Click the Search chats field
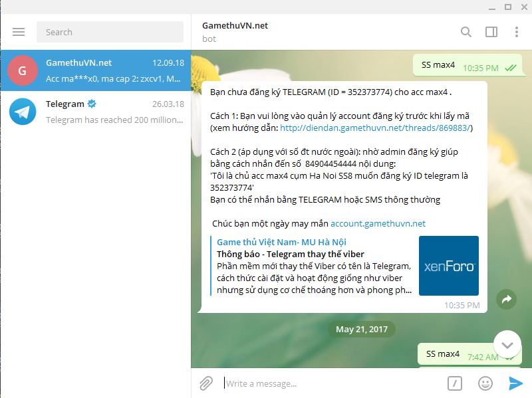Screen dimensions: 532x398 pyautogui.click(x=110, y=32)
